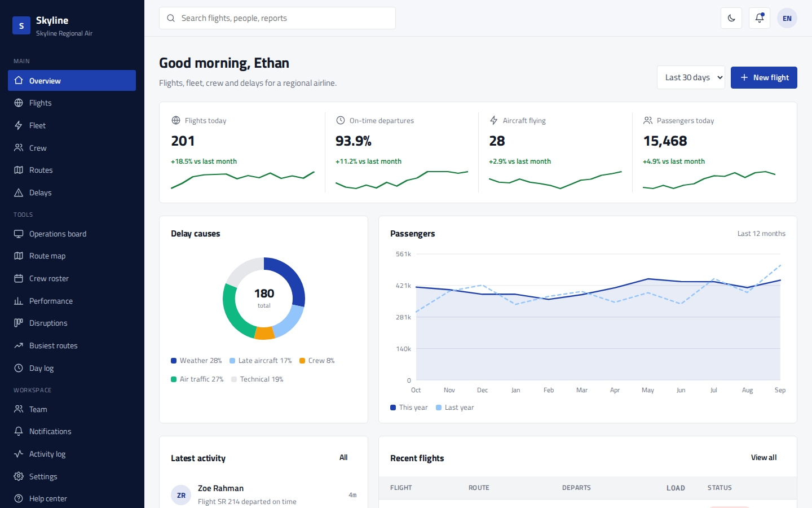Click the Flights today globe icon
812x508 pixels.
tap(176, 120)
